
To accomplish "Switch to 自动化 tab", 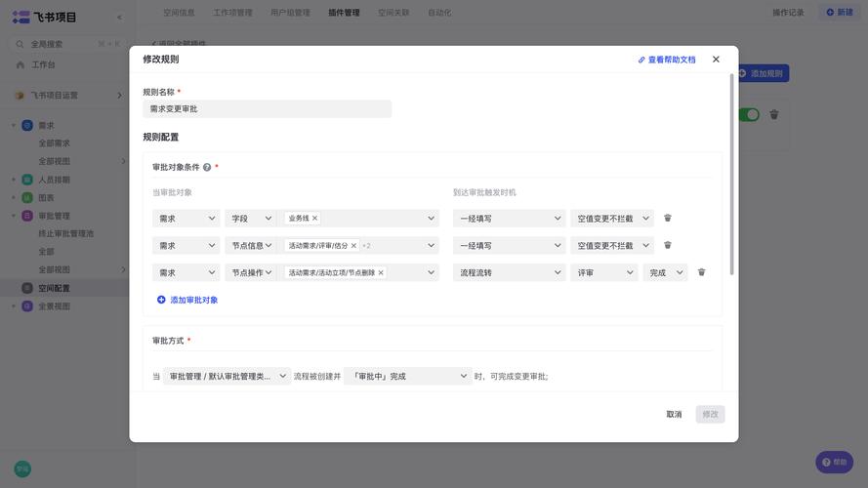I will [x=439, y=12].
